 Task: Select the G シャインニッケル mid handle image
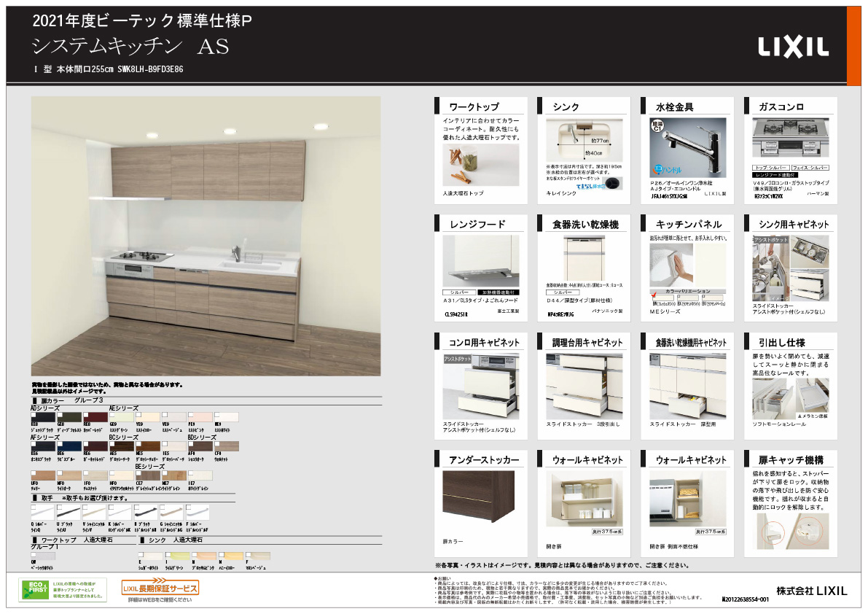pyautogui.click(x=171, y=512)
